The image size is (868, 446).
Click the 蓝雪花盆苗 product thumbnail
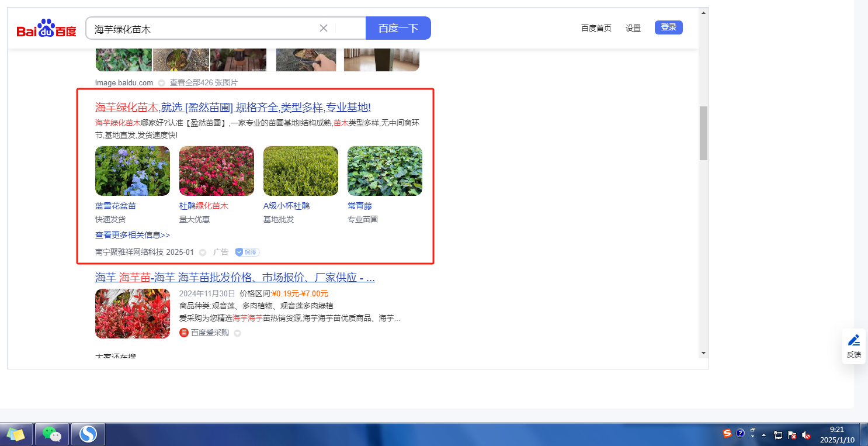(133, 171)
